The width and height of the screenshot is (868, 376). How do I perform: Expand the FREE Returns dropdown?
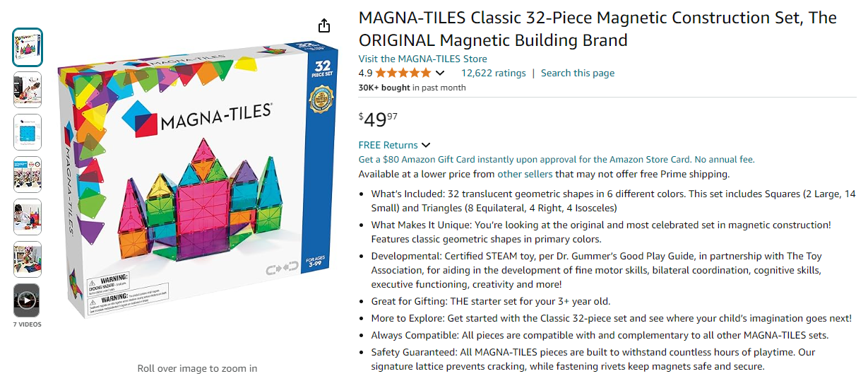(x=425, y=146)
